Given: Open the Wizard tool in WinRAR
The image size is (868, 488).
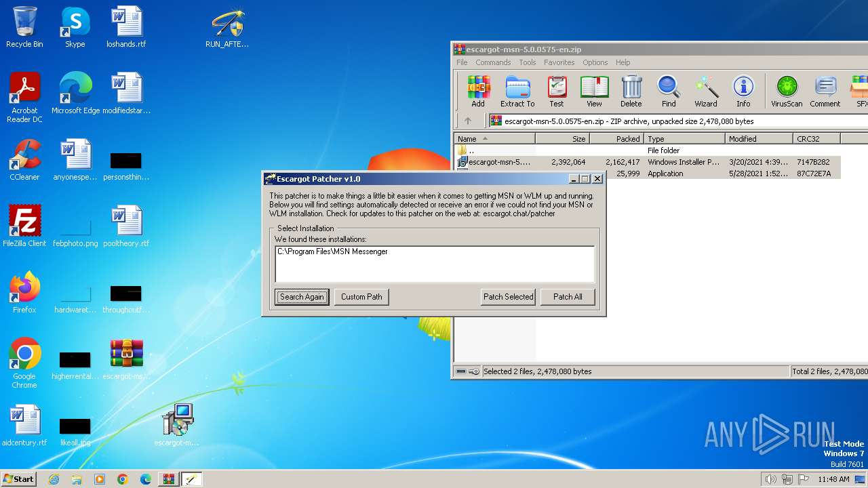Looking at the screenshot, I should pyautogui.click(x=705, y=91).
